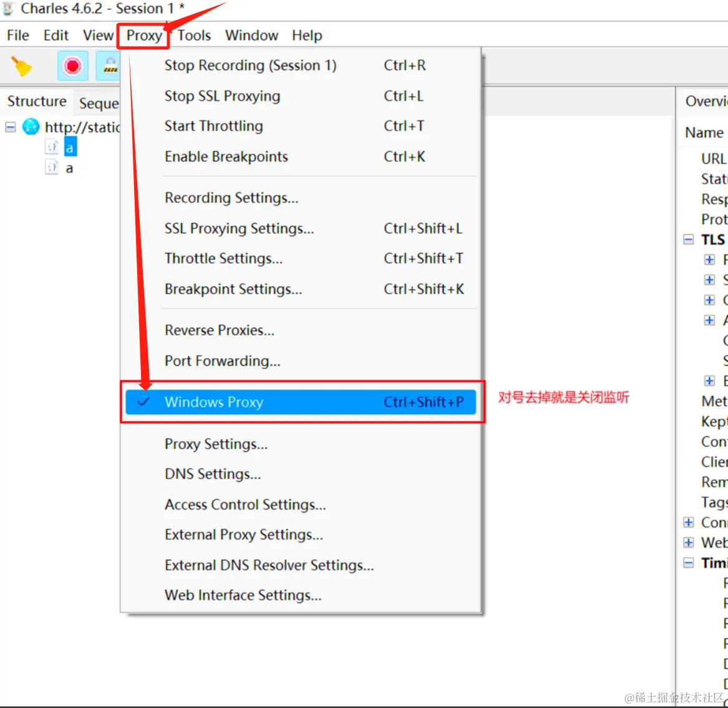728x708 pixels.
Task: Expand the second plus node under TLS
Action: tap(709, 279)
